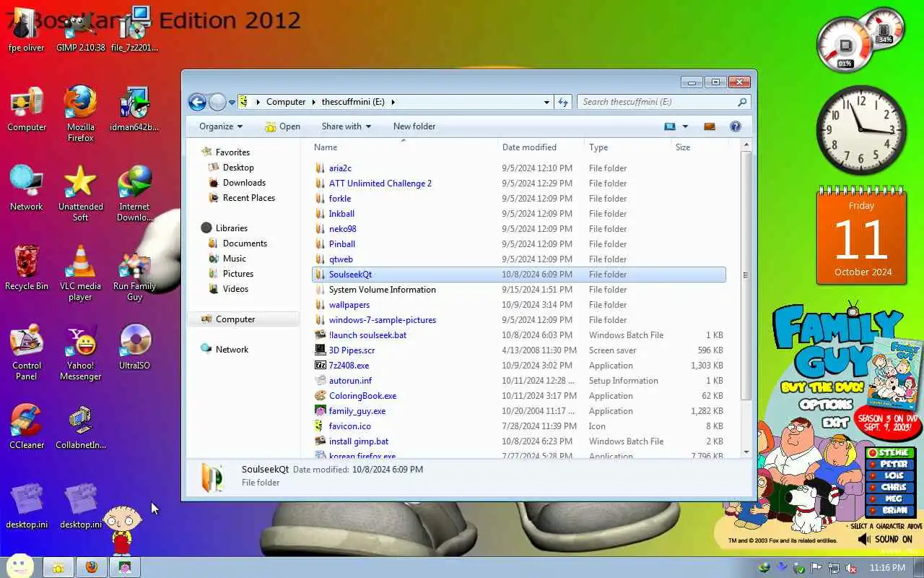This screenshot has width=924, height=578.
Task: Open CollabnetIn... desktop icon
Action: click(x=80, y=426)
